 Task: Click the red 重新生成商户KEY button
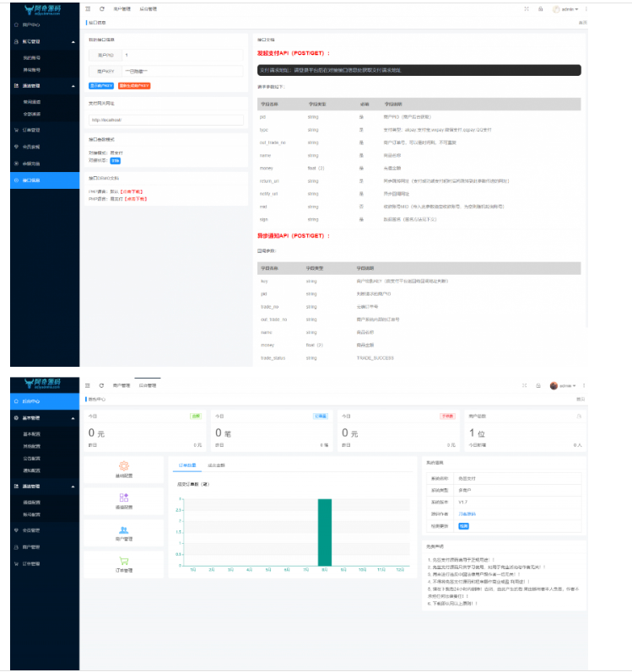click(133, 85)
